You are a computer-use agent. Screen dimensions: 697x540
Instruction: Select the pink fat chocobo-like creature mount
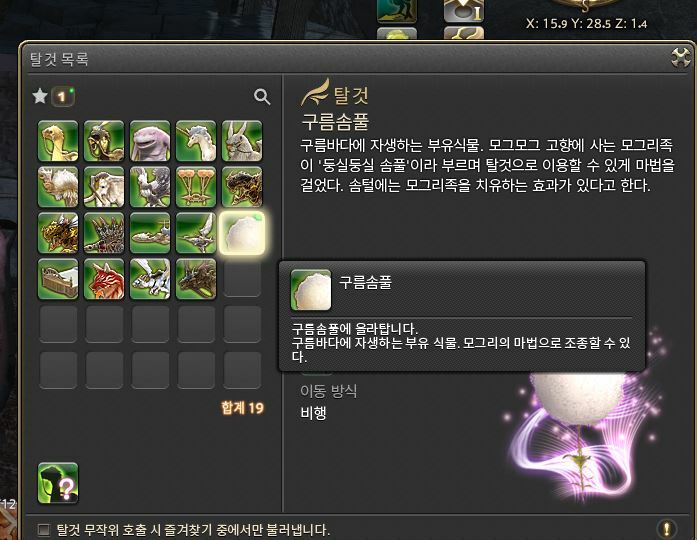(150, 141)
